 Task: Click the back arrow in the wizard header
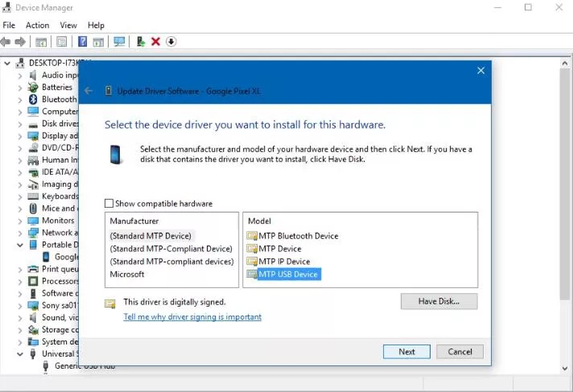[89, 91]
